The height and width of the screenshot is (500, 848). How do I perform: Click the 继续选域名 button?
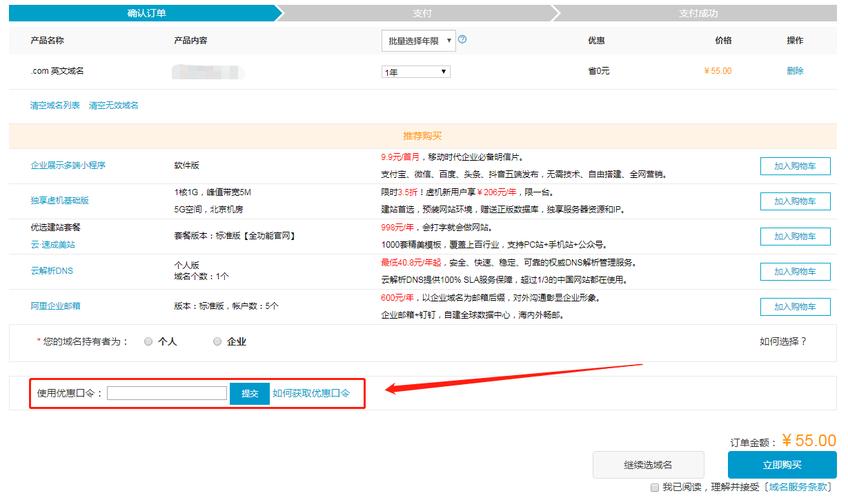pyautogui.click(x=648, y=465)
